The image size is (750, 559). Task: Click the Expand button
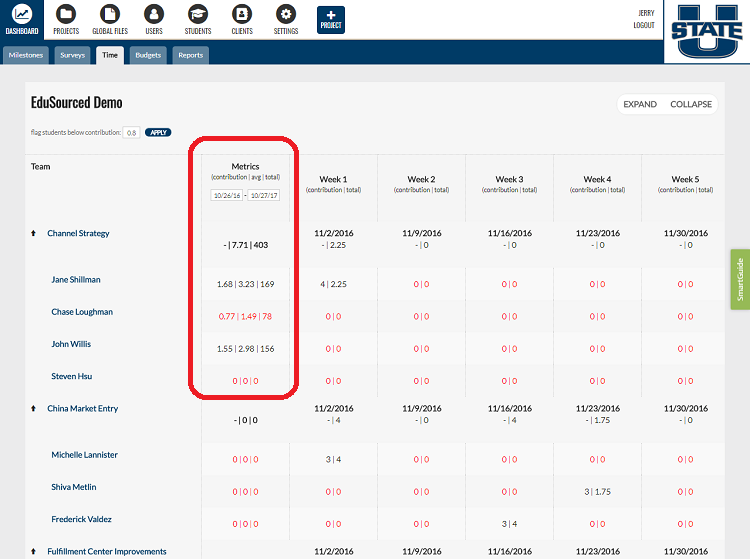pos(640,104)
